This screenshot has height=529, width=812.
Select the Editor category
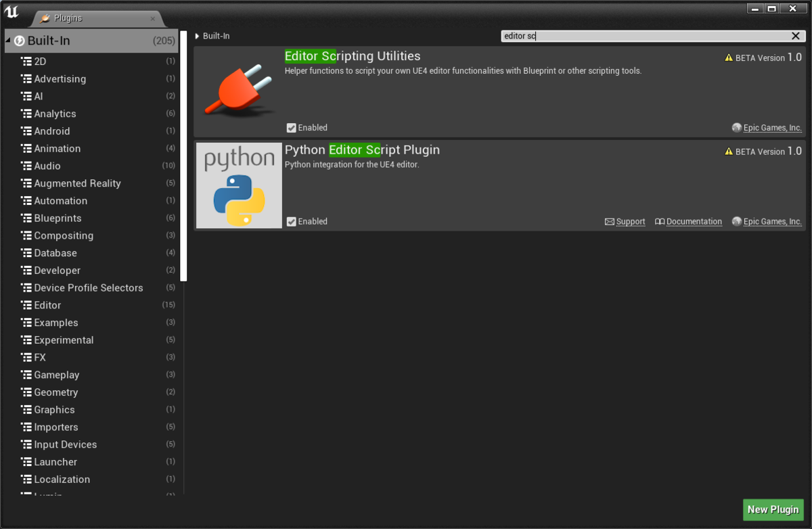92,305
